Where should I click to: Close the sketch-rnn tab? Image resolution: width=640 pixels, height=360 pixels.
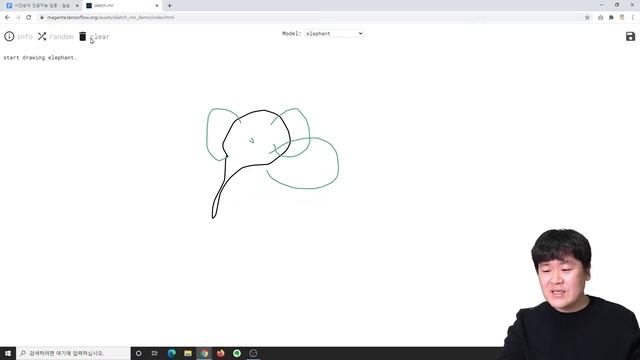157,6
